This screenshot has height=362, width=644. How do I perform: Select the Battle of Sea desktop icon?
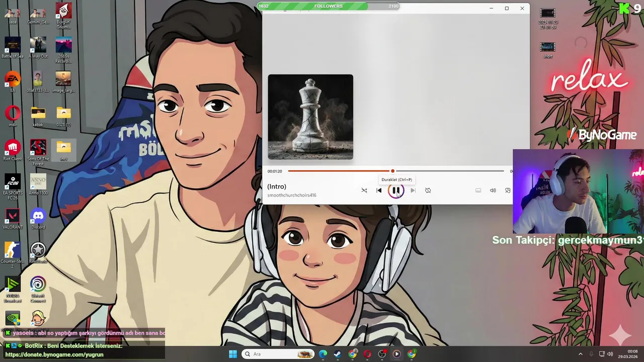(x=13, y=48)
